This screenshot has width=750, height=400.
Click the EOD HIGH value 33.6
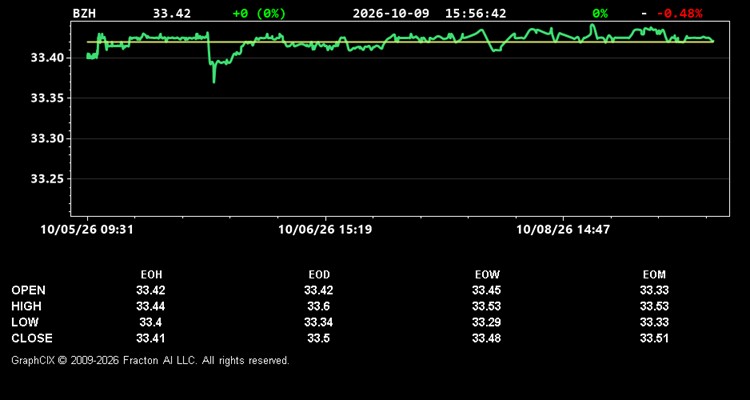[x=319, y=306]
